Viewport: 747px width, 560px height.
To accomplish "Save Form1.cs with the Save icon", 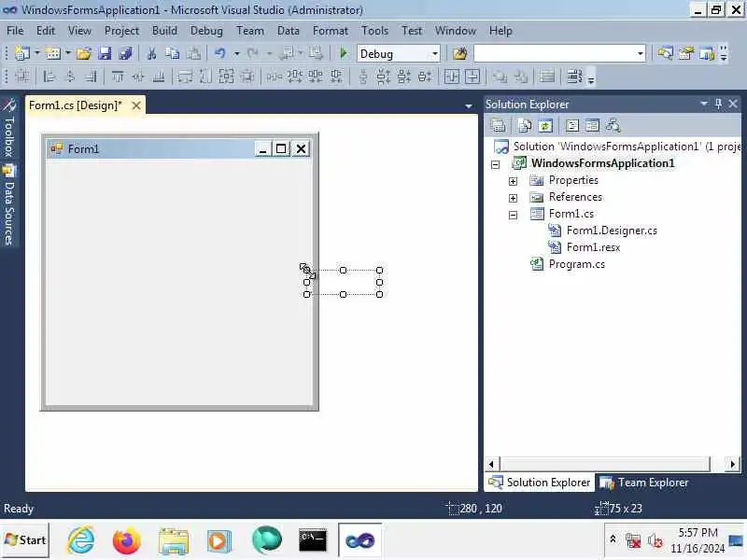I will click(x=105, y=53).
